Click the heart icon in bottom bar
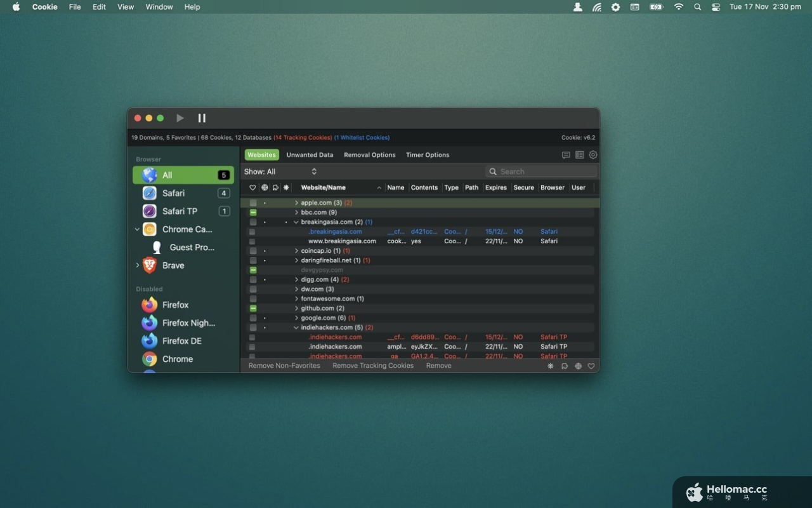 tap(591, 366)
